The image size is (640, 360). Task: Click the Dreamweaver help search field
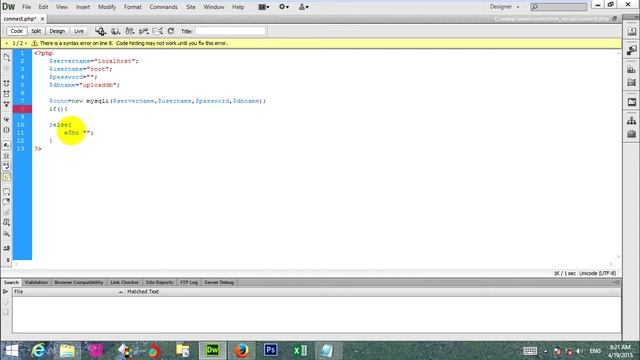[x=558, y=7]
